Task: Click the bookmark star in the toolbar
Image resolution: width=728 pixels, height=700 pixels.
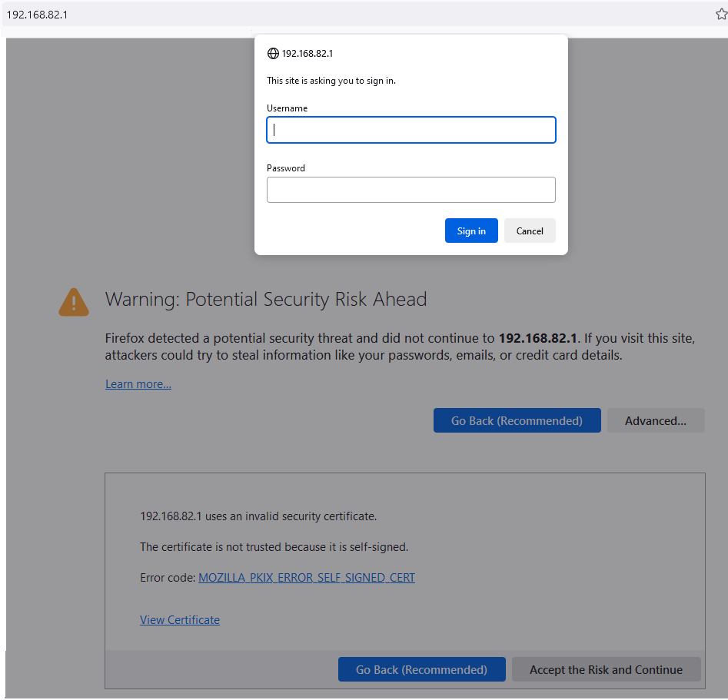Action: 720,13
